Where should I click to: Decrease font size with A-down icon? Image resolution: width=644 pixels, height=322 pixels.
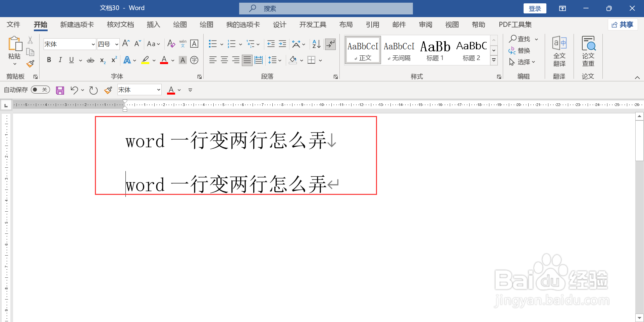(138, 44)
